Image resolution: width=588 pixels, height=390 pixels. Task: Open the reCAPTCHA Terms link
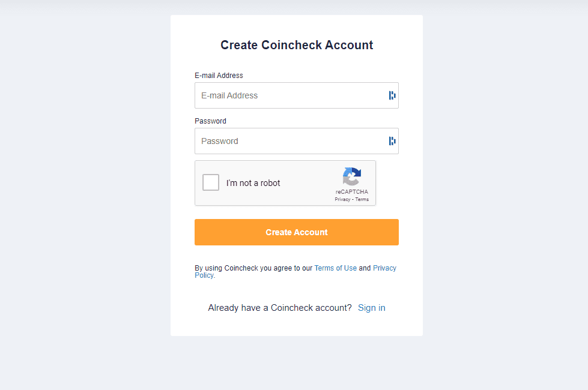362,199
